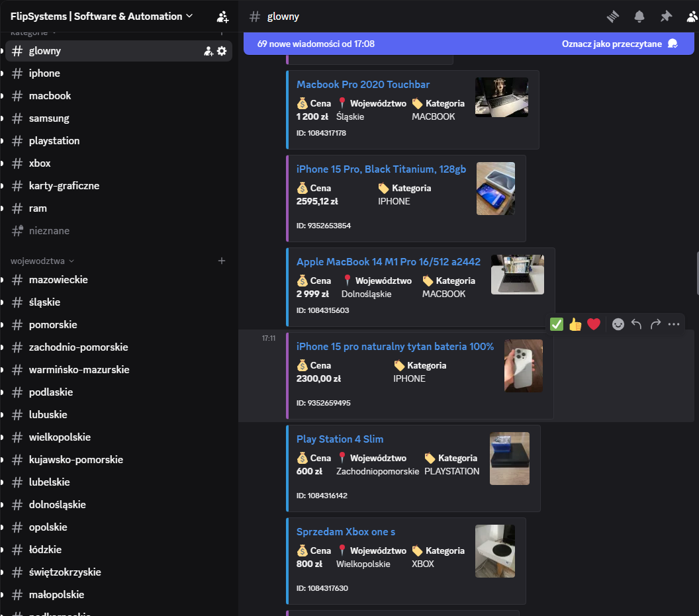View Apple MacBook 14 M1 thumbnail image

point(517,275)
